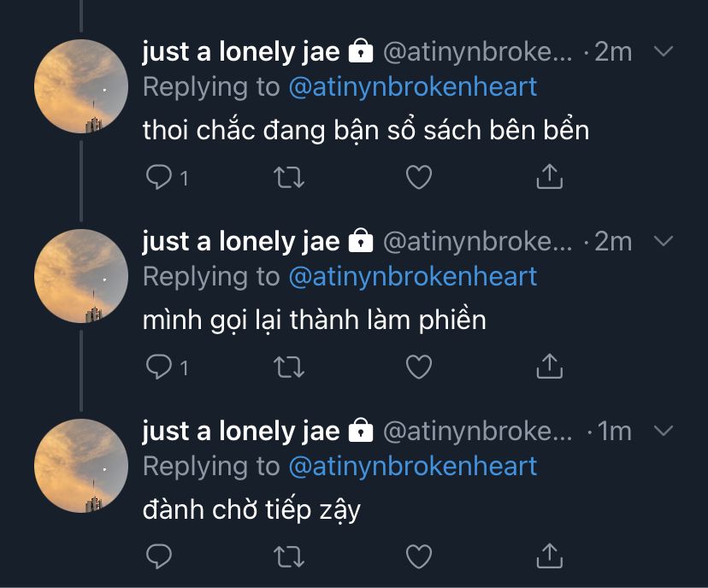Like the 'đành chờ tiếp zậy' tweet
The width and height of the screenshot is (708, 588).
click(x=419, y=556)
